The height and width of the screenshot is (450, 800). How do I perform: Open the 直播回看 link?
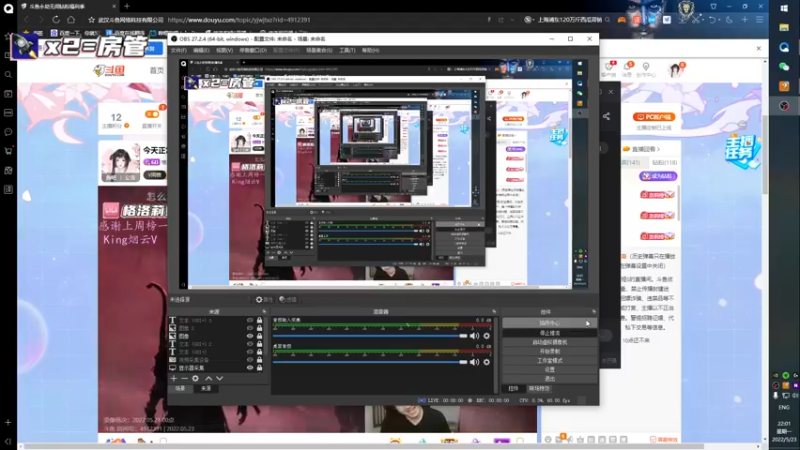pos(645,149)
